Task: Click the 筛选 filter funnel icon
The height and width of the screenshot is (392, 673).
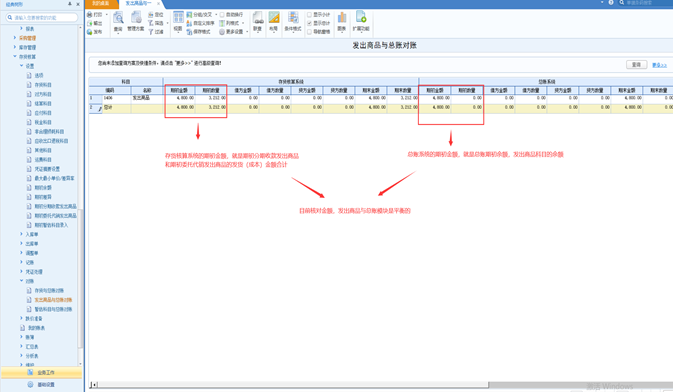Action: click(151, 23)
